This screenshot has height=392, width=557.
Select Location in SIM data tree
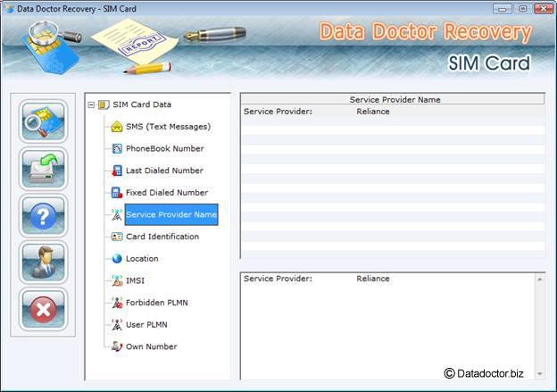142,259
